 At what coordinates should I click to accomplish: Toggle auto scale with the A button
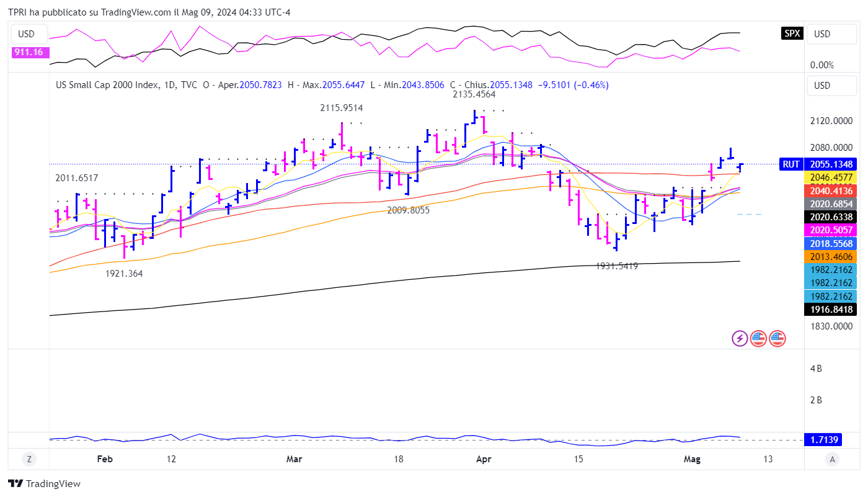832,459
